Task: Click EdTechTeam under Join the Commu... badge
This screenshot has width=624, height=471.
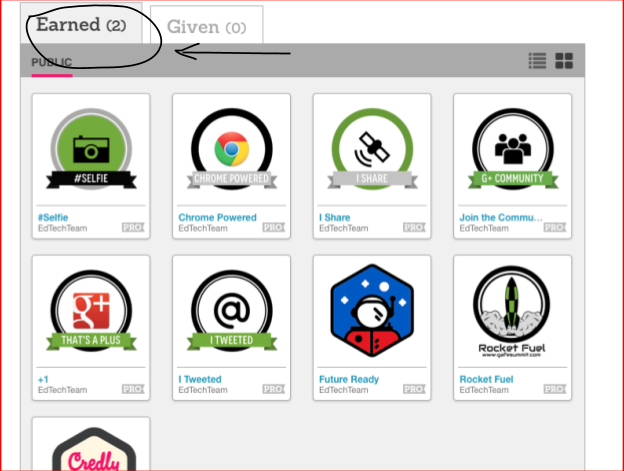Action: tap(484, 228)
